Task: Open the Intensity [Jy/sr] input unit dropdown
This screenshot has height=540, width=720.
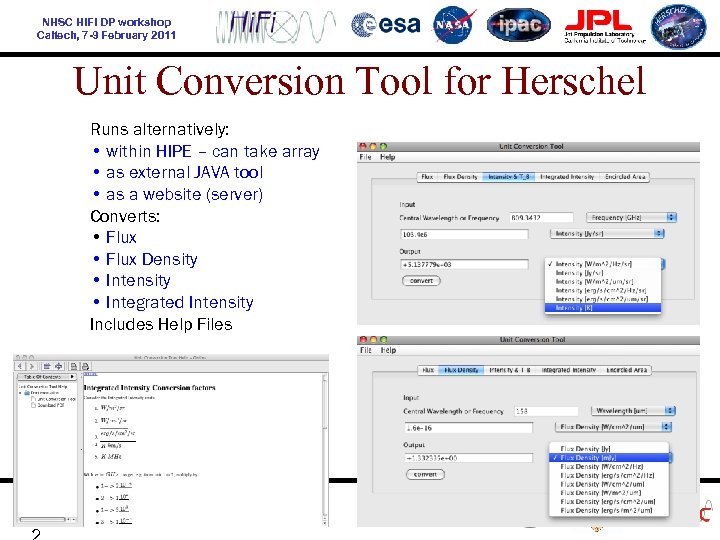Action: coord(607,234)
